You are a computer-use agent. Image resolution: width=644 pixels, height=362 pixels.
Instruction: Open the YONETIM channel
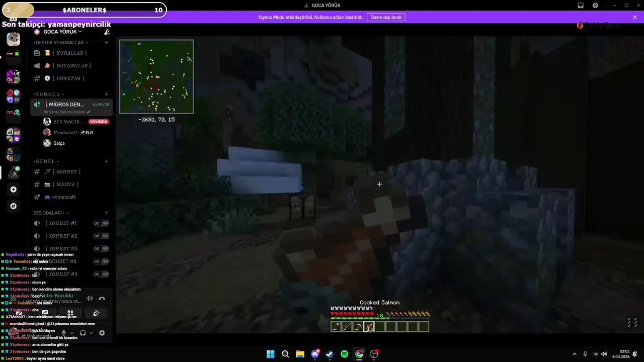pos(71,78)
